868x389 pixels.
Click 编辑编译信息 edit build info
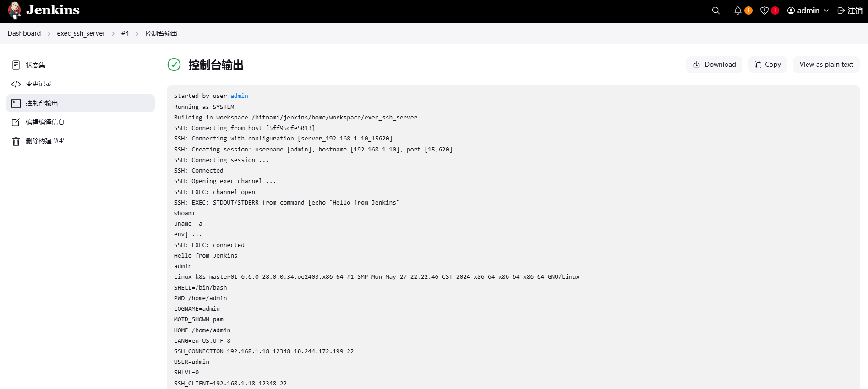tap(45, 122)
